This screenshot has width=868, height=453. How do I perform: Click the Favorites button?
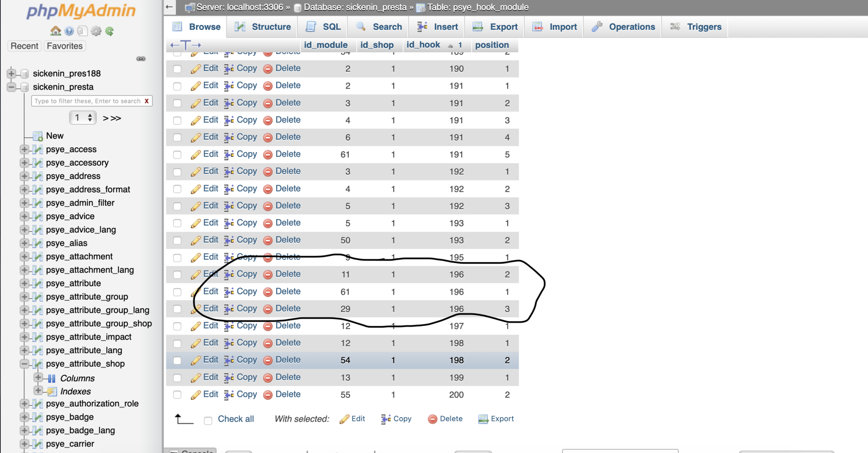tap(65, 46)
